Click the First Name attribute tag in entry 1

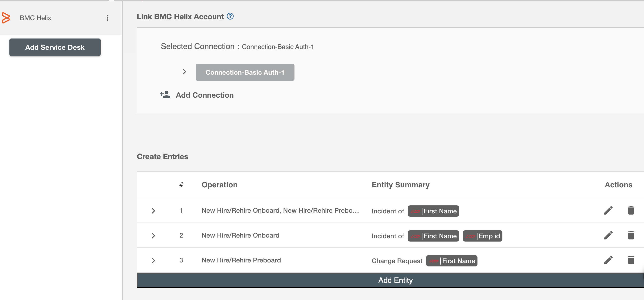tap(433, 211)
